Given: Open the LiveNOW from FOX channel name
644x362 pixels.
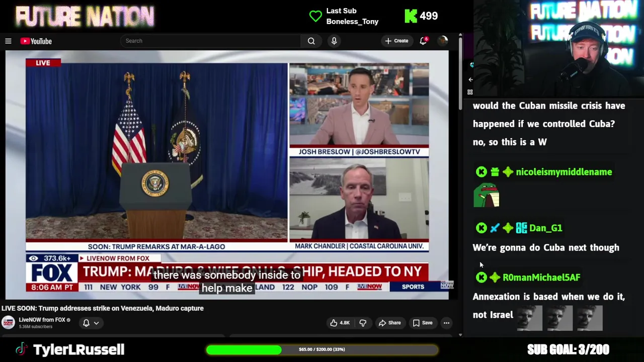Looking at the screenshot, I should [42, 320].
